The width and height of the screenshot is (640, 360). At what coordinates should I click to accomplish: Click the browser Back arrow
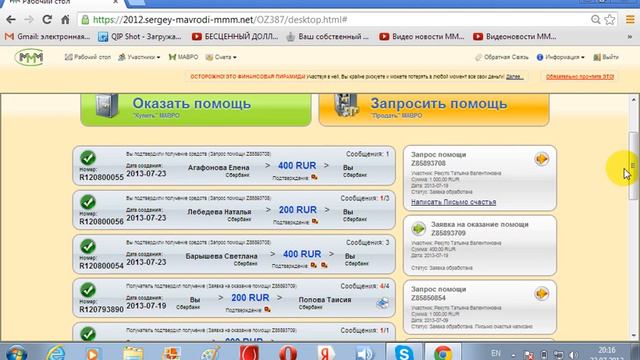pyautogui.click(x=11, y=19)
